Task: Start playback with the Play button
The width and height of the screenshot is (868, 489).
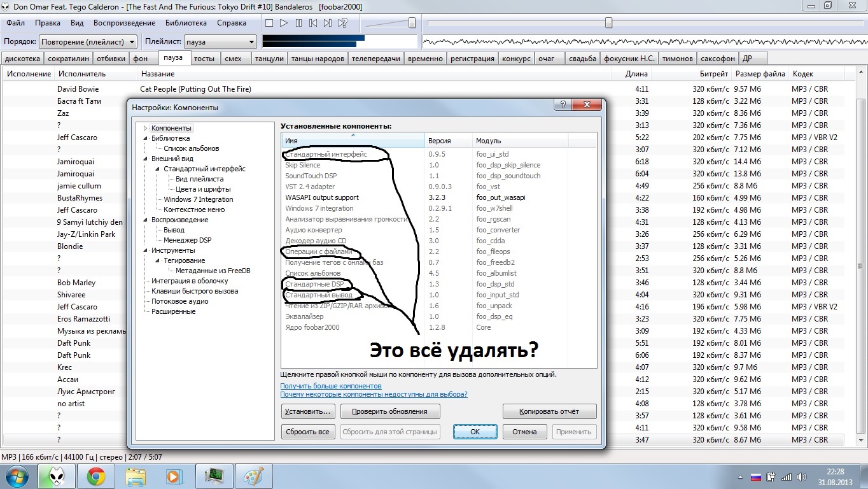Action: click(x=284, y=23)
